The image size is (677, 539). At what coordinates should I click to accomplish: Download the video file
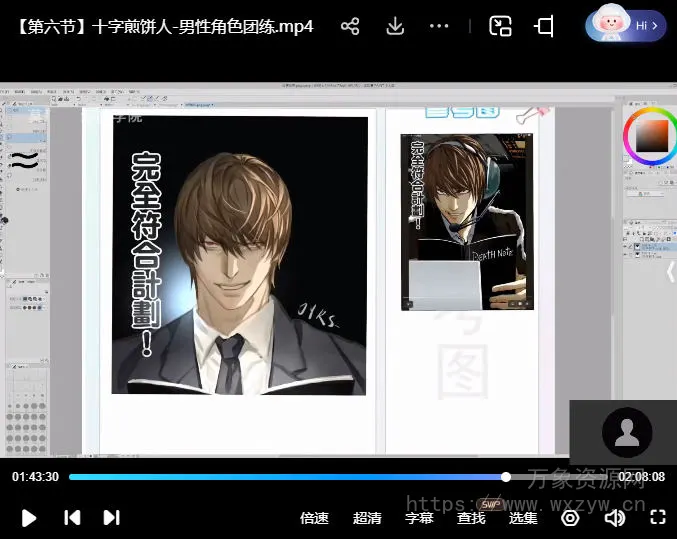395,27
